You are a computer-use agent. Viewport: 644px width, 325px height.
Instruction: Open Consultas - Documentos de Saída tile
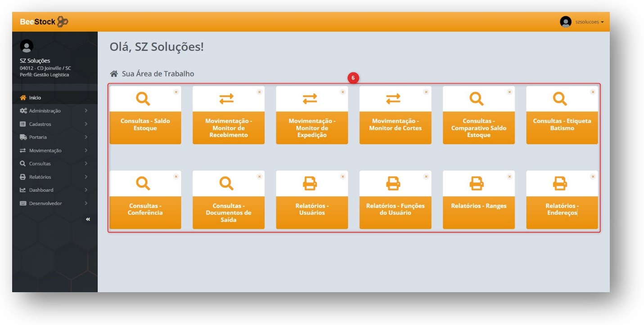pyautogui.click(x=228, y=212)
